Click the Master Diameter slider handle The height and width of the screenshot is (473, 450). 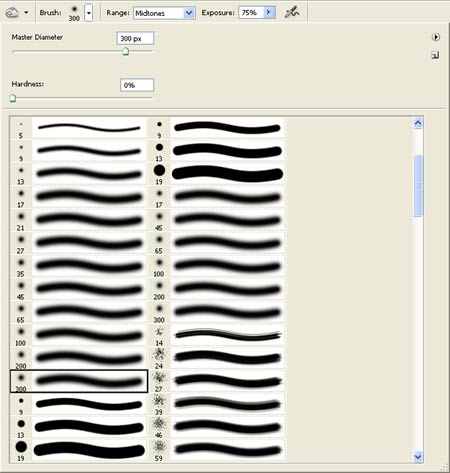pyautogui.click(x=126, y=51)
